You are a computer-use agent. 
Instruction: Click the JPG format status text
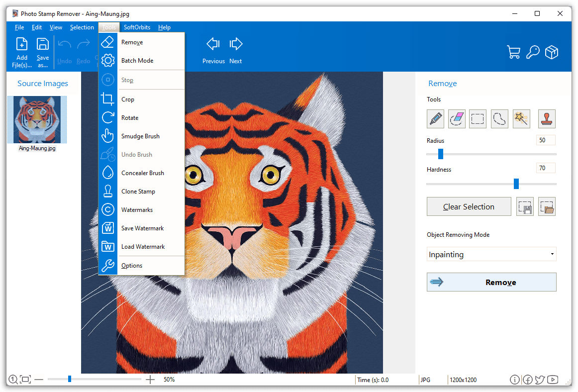coord(425,380)
